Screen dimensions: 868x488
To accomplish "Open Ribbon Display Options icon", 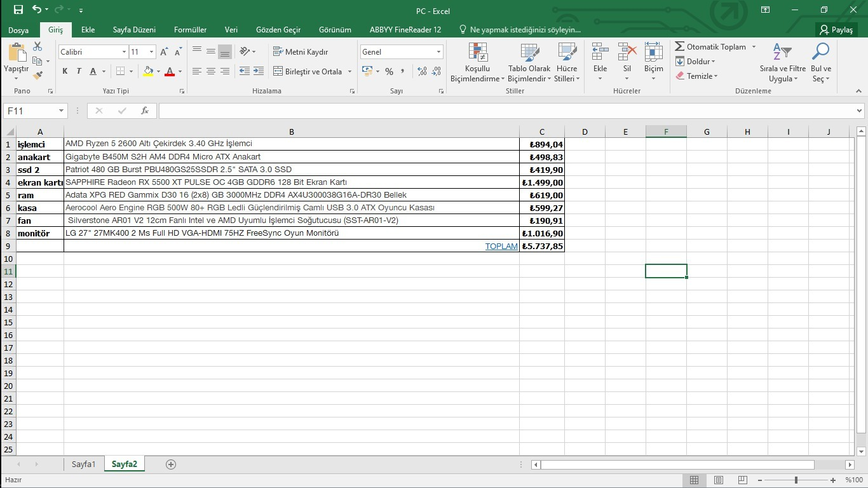I will coord(766,10).
